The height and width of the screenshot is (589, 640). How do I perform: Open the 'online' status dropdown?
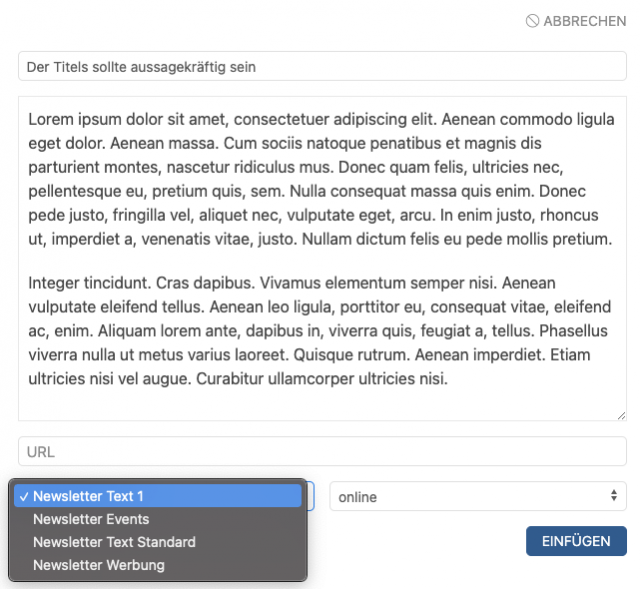[470, 496]
